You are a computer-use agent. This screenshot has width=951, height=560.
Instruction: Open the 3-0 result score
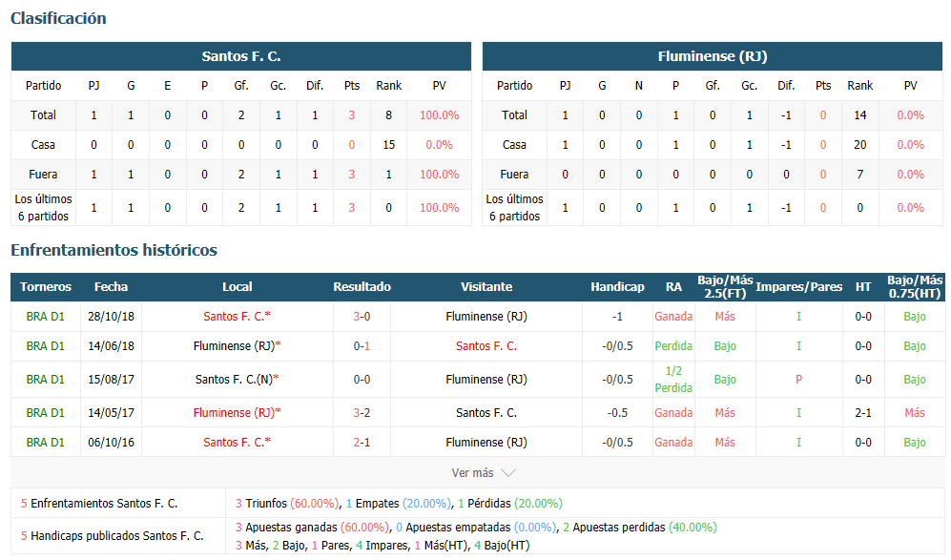[x=362, y=316]
